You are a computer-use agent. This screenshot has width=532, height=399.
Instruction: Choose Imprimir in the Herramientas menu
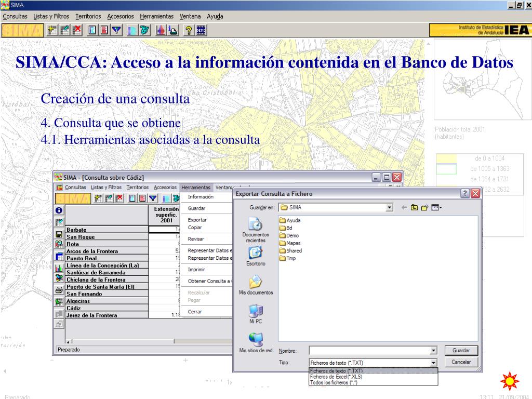click(x=196, y=270)
